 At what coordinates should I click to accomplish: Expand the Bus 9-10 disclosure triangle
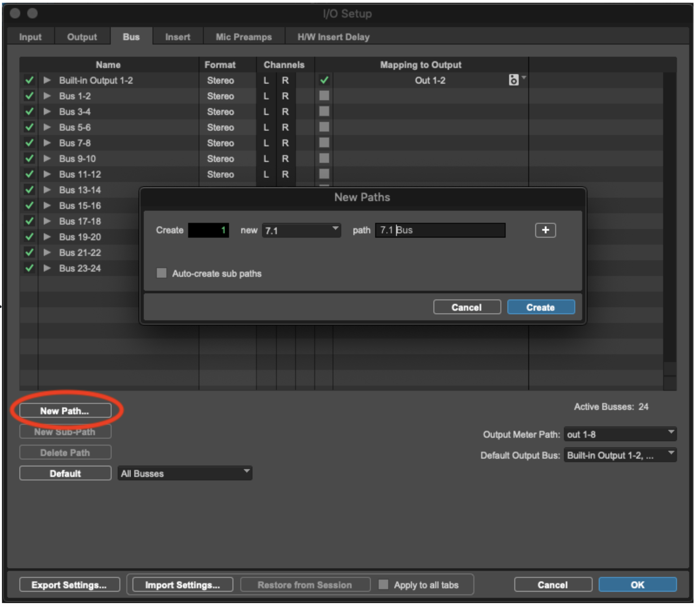pos(47,158)
